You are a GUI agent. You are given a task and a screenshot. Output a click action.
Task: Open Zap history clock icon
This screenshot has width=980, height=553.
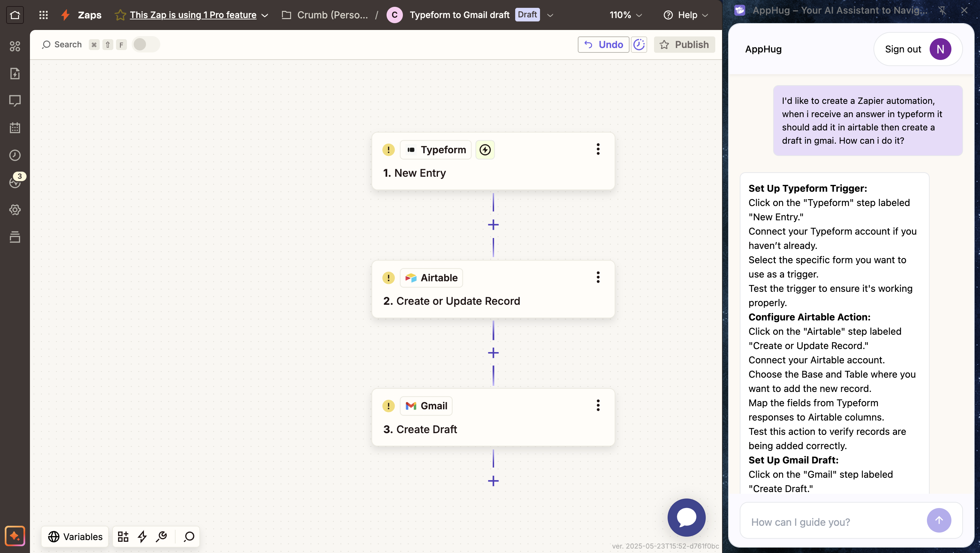[x=15, y=155]
